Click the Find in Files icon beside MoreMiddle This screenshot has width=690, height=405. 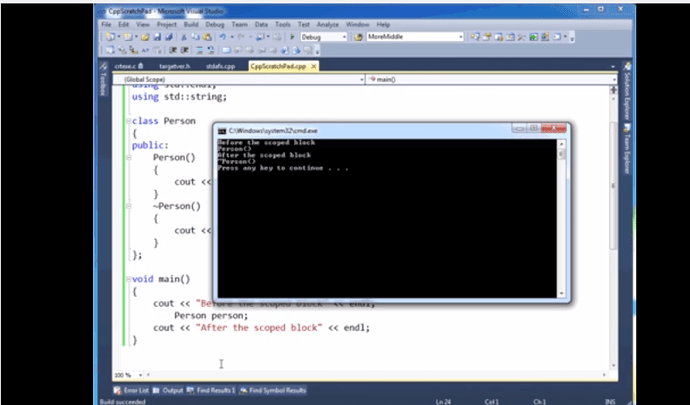(358, 37)
